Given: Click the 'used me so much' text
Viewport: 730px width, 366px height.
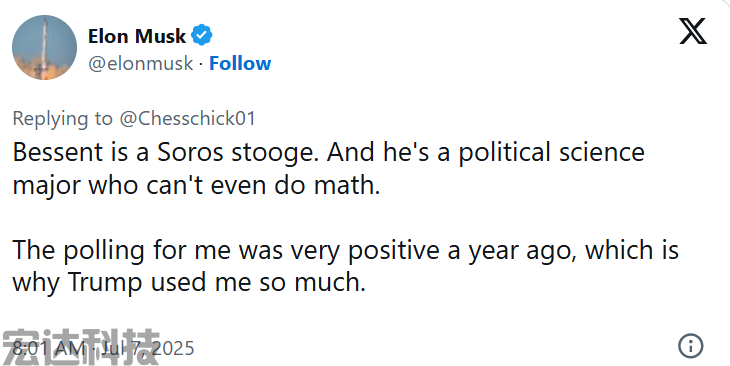Looking at the screenshot, I should [x=258, y=282].
